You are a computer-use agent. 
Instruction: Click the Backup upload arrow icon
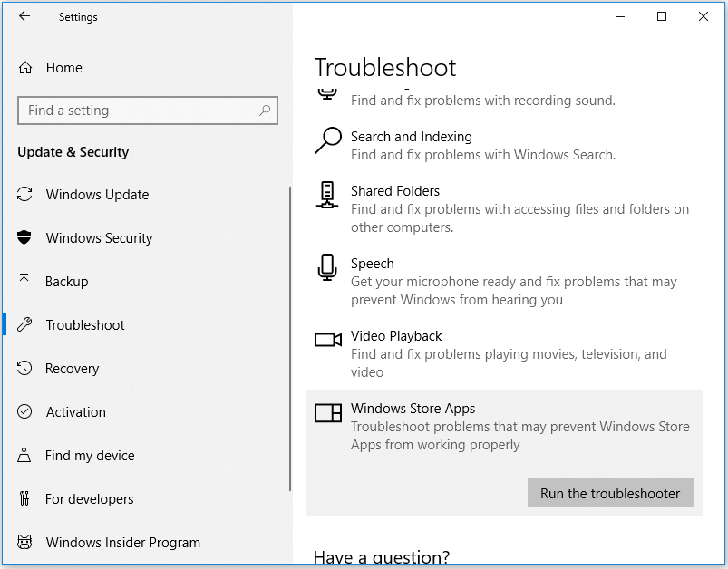point(24,281)
